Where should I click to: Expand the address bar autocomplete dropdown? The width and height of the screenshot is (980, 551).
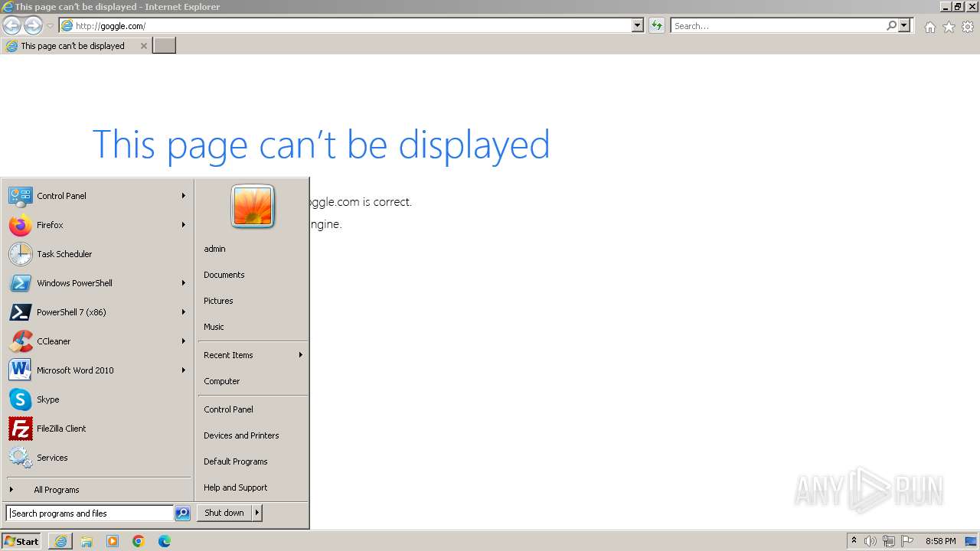click(x=638, y=26)
